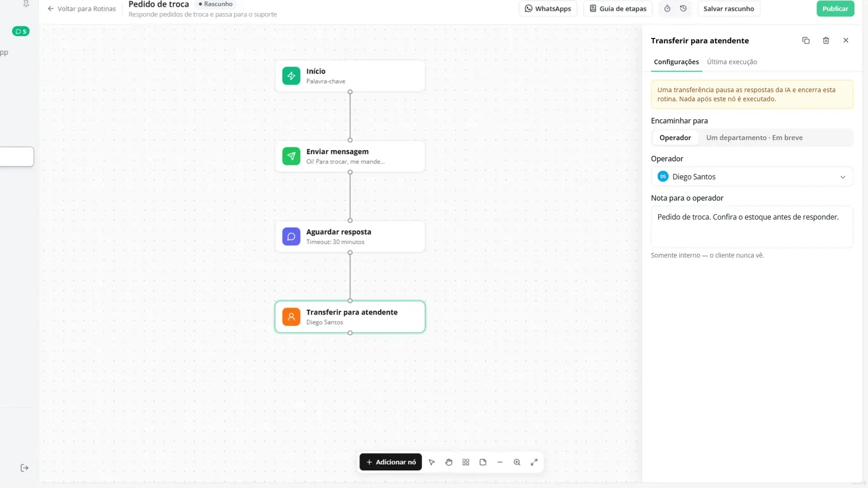This screenshot has height=488, width=868.
Task: Click the Início node title
Action: (316, 71)
